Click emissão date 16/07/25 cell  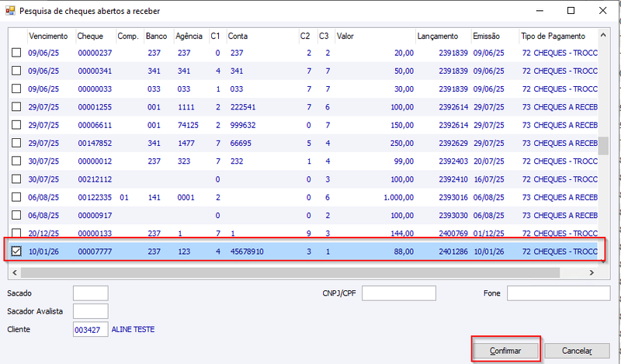coord(489,179)
